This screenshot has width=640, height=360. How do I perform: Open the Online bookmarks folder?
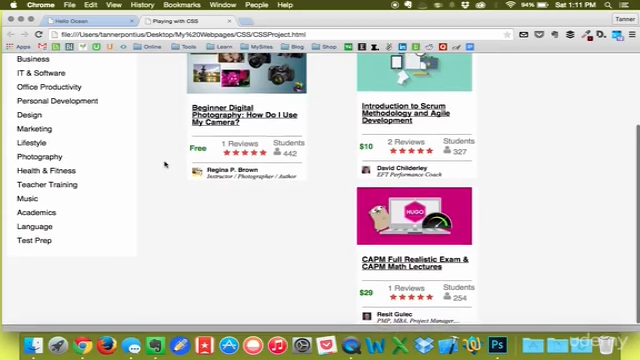point(147,47)
